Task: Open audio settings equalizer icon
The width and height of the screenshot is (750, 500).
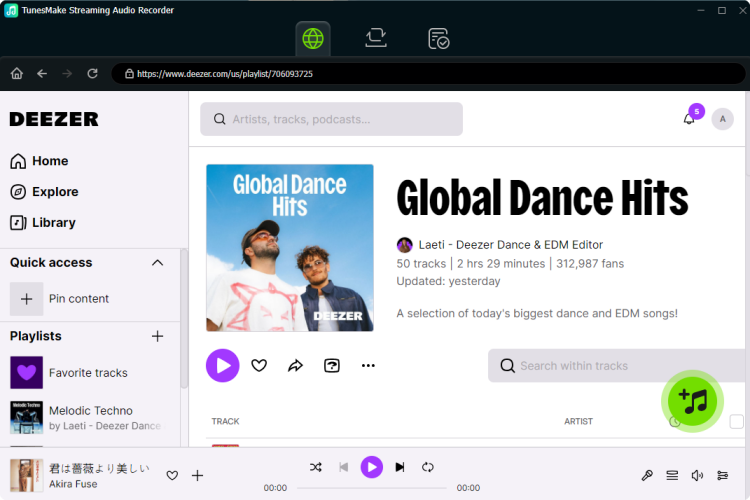Action: 722,476
